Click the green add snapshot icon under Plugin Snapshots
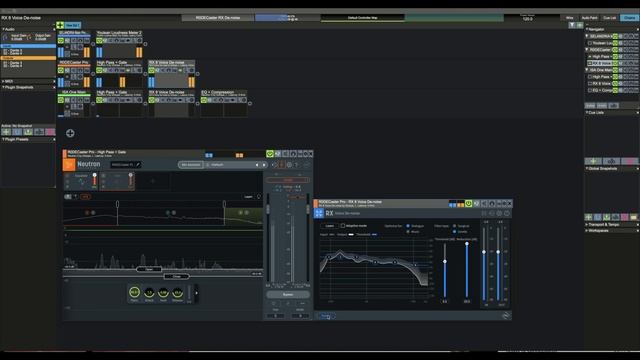Image resolution: width=640 pixels, height=360 pixels. coord(6,132)
